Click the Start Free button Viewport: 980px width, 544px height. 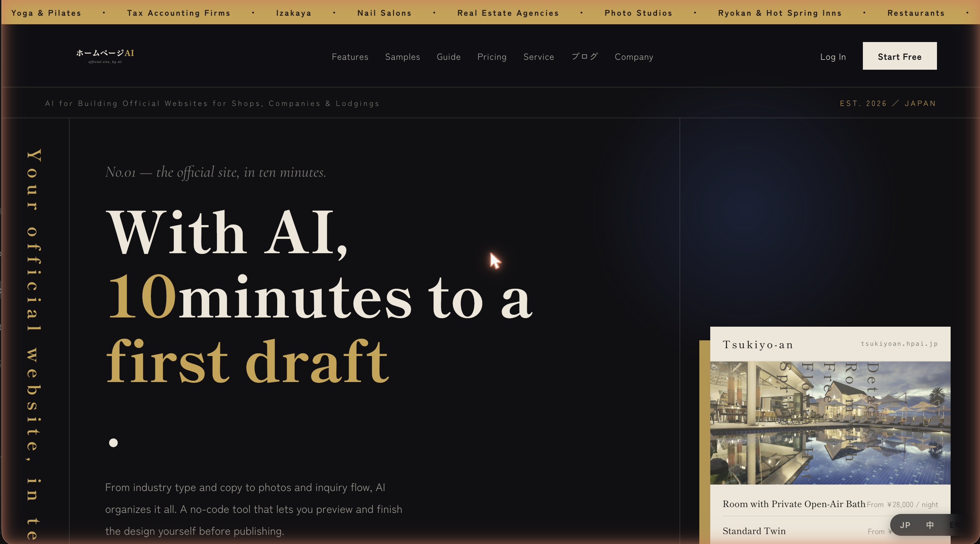[899, 56]
